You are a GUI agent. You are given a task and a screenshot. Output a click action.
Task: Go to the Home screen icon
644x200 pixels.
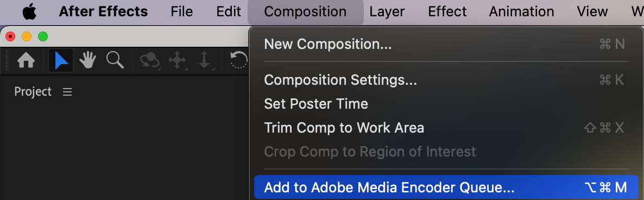click(26, 61)
